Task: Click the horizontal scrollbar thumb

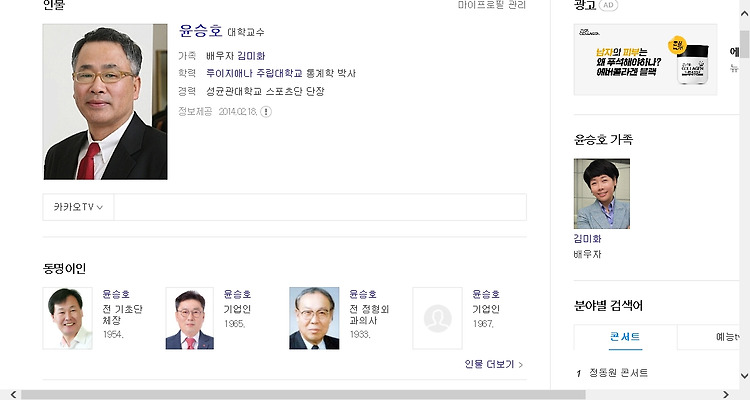Action: [303, 395]
